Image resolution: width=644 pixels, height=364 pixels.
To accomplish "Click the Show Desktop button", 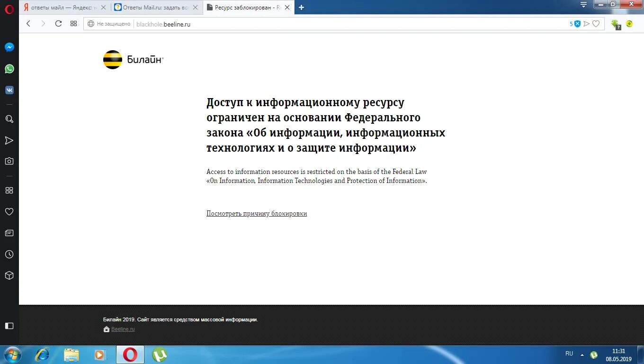I will tap(640, 355).
